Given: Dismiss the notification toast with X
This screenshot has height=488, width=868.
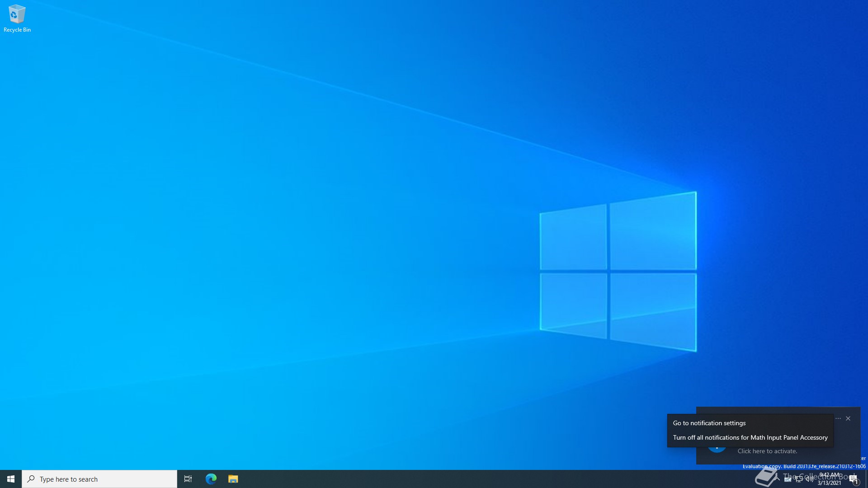Looking at the screenshot, I should point(848,418).
